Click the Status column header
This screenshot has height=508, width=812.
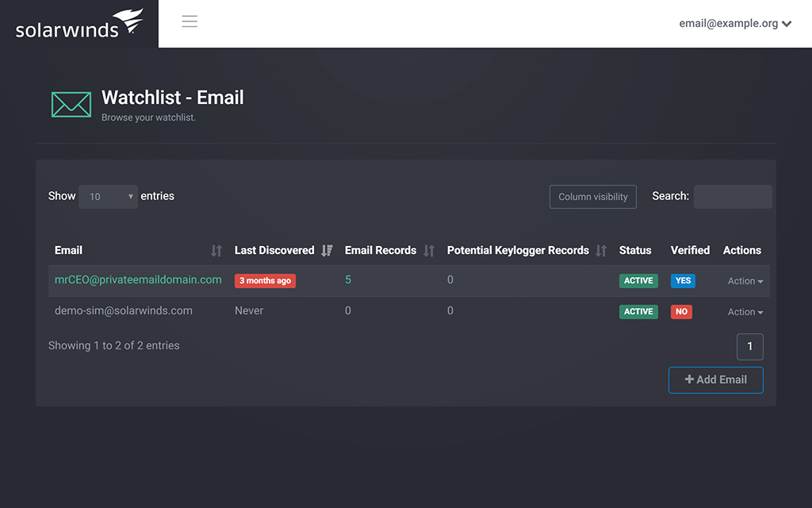(635, 250)
